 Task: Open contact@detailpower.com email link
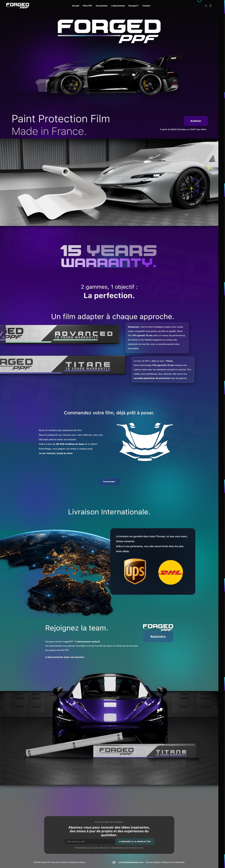pyautogui.click(x=130, y=862)
